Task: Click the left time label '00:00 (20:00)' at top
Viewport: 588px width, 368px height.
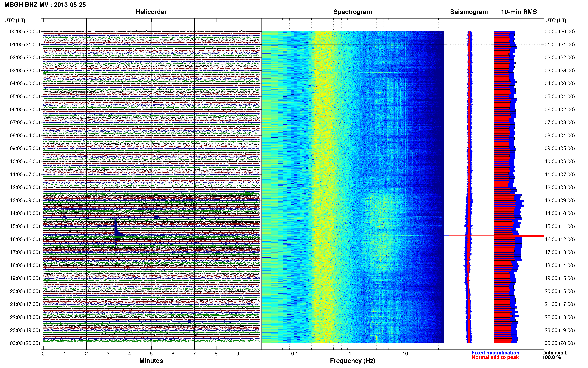Action: tap(25, 31)
